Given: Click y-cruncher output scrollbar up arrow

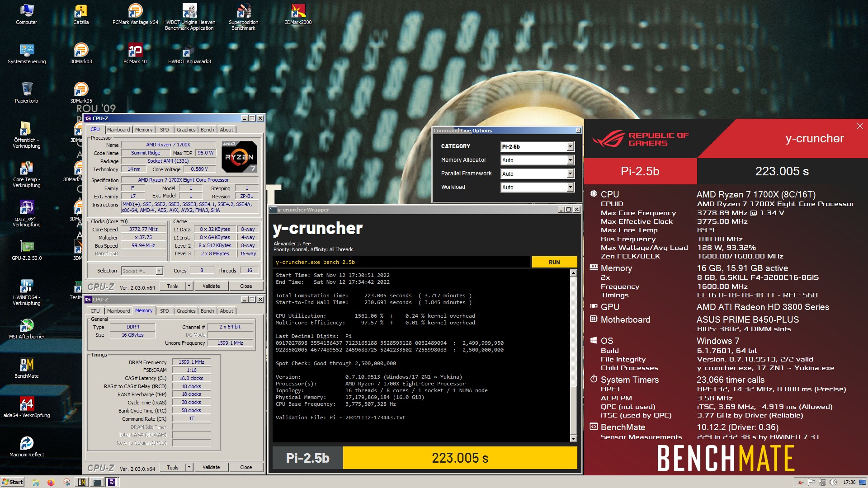Looking at the screenshot, I should (573, 273).
